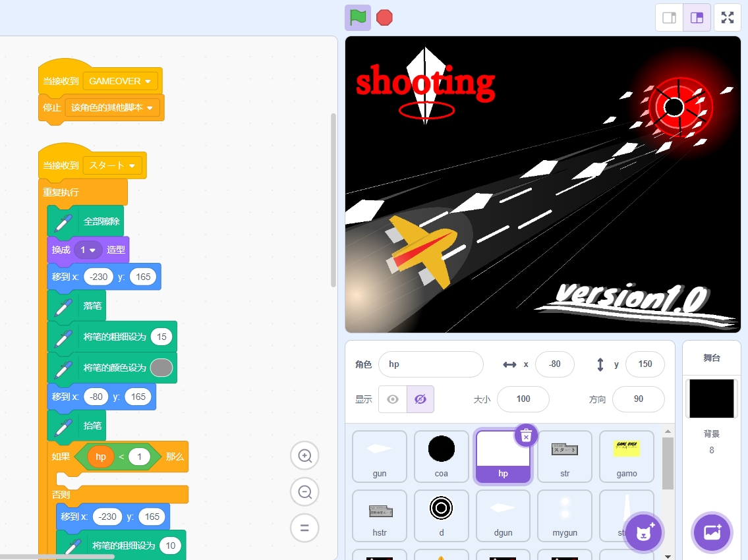Screen dimensions: 748x560
Task: Edit the comparison value 1 in the if block
Action: coord(139,457)
